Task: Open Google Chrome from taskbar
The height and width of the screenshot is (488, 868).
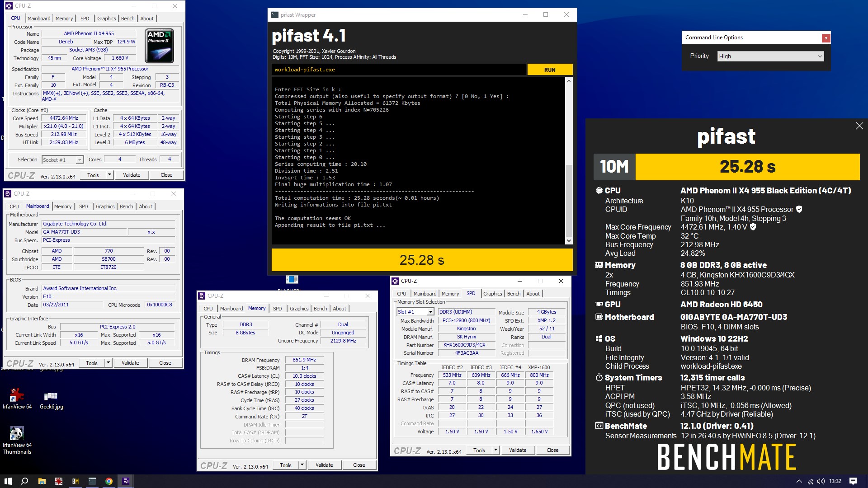Action: coord(109,481)
